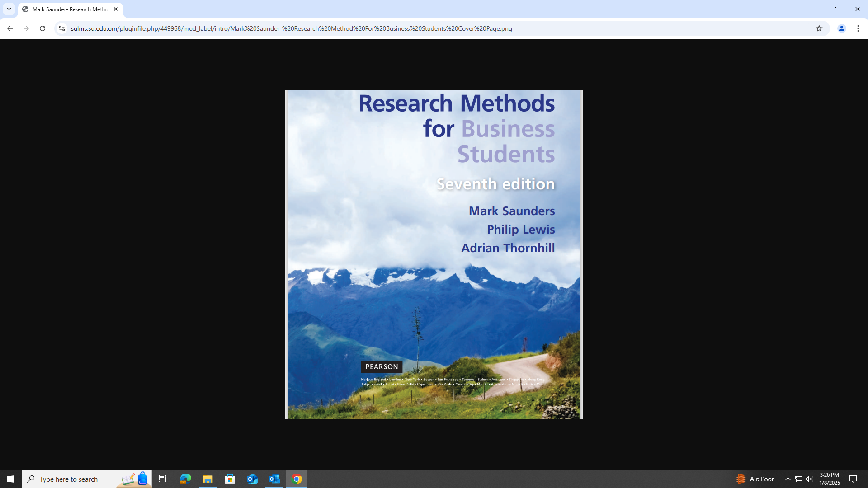Open Microsoft Edge from the taskbar

(185, 479)
